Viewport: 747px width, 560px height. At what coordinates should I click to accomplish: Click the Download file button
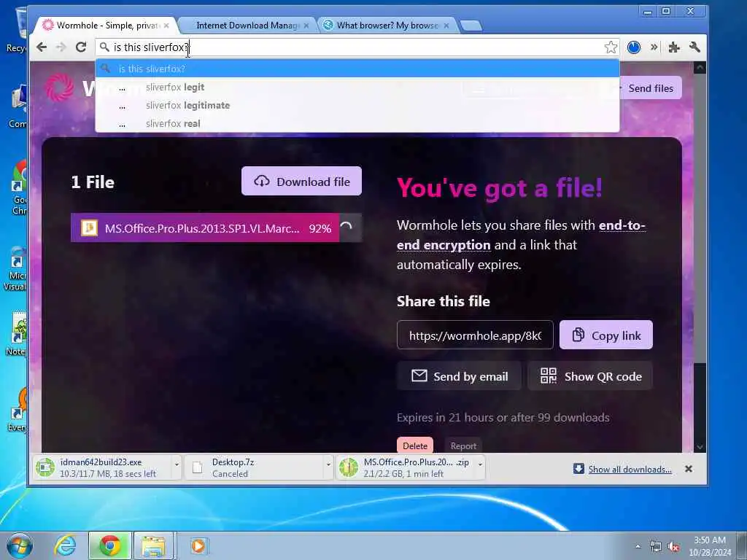[x=301, y=181]
